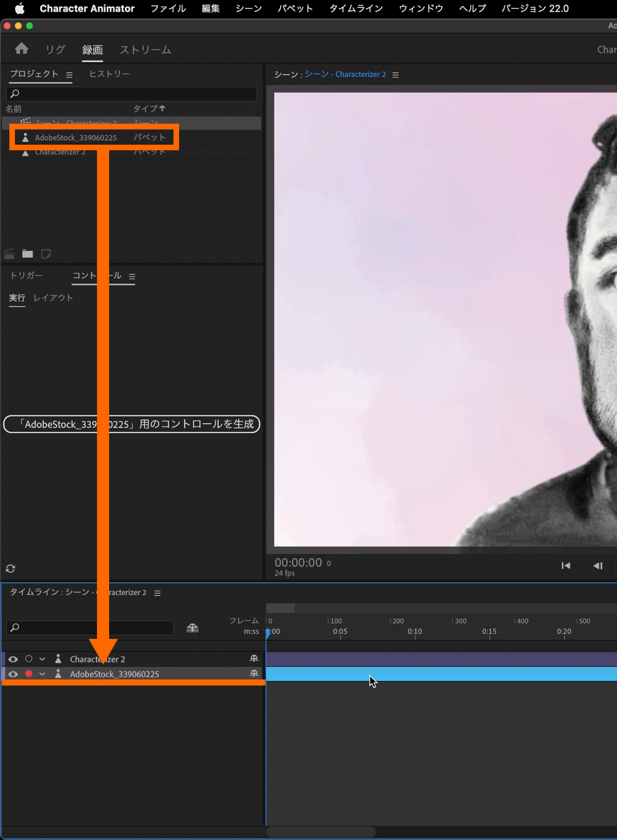Select the blue AdobeStock_339060225 track bar
617x840 pixels.
441,674
